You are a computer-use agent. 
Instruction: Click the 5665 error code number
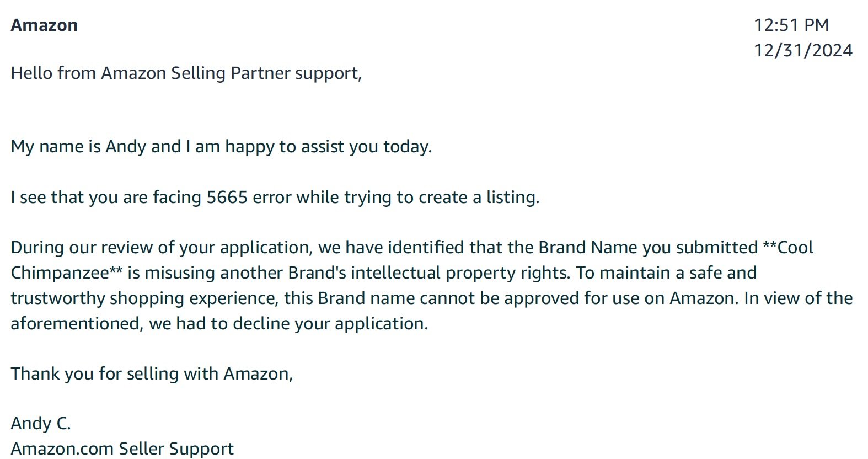point(227,198)
